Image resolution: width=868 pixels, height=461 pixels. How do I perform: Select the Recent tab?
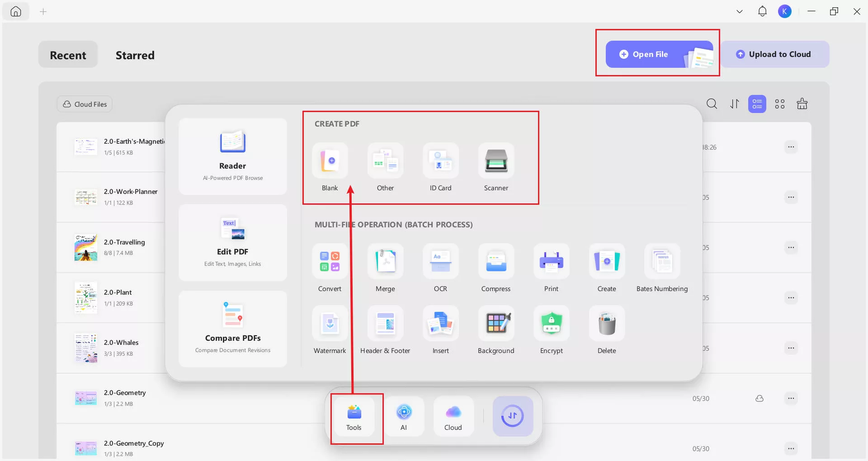[68, 55]
